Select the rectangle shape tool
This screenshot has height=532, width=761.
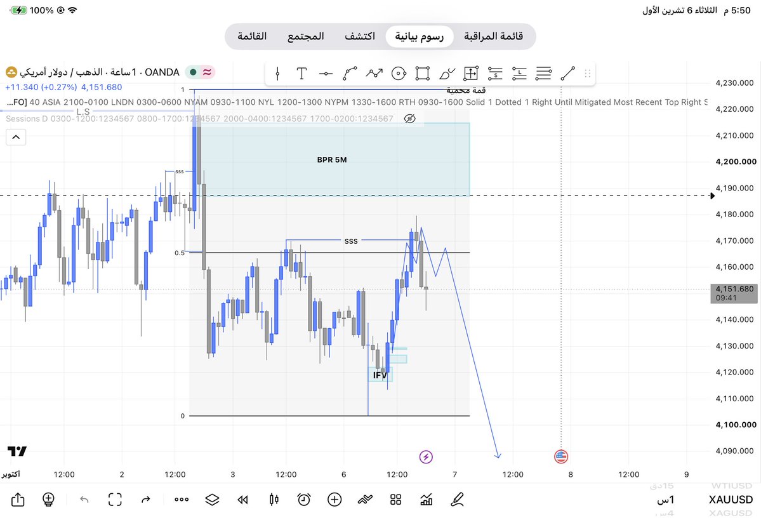point(422,74)
